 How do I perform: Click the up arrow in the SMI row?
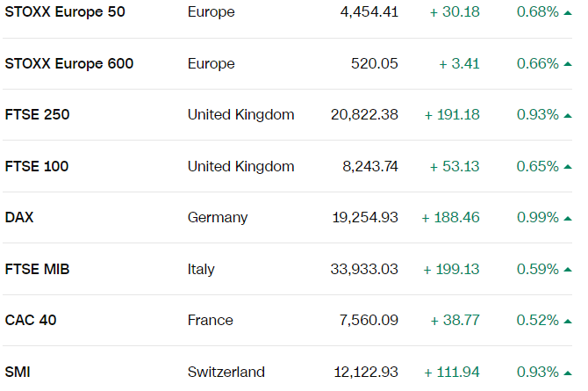(568, 373)
